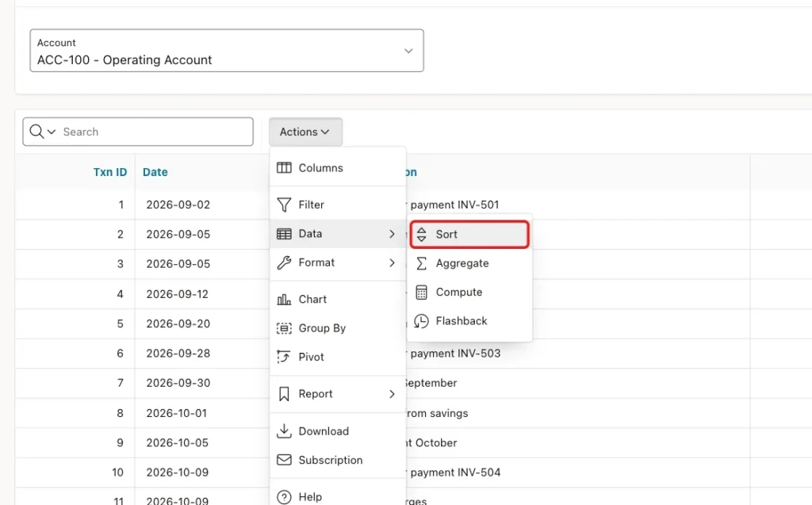Screen dimensions: 812x505
Task: Expand the Report submenu arrow
Action: coord(392,394)
